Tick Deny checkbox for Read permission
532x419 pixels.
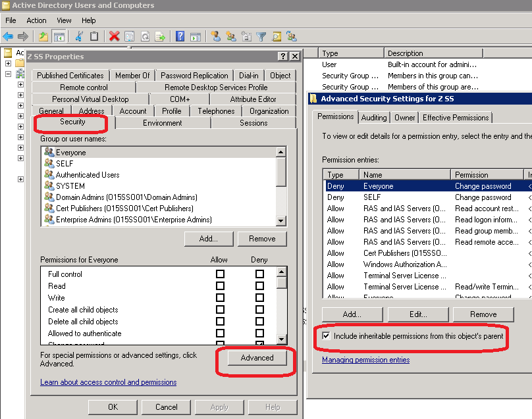[259, 285]
